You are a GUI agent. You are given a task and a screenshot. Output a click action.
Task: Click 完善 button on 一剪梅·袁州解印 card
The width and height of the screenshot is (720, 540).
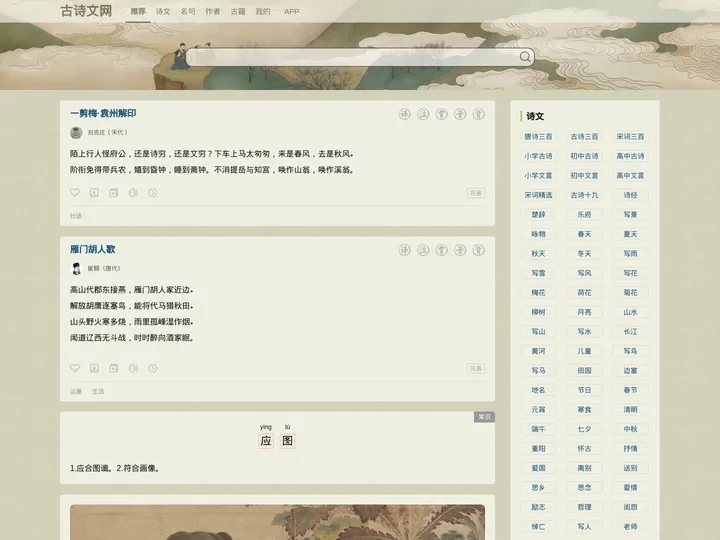click(x=476, y=193)
